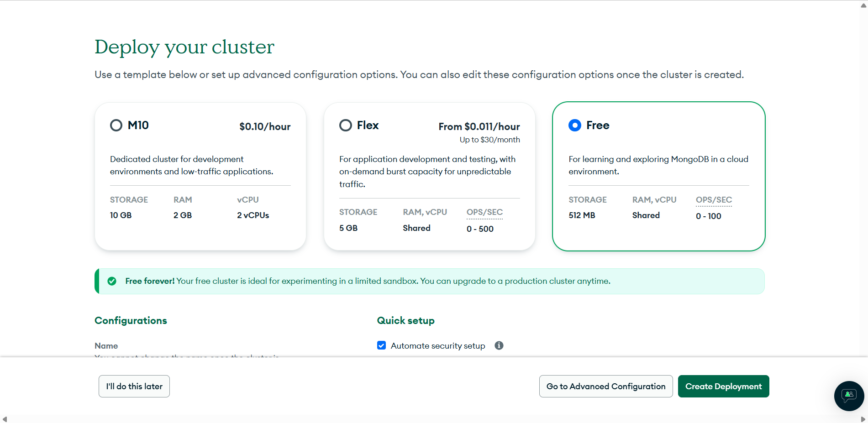The width and height of the screenshot is (868, 423).
Task: Click OPS/SEC label in Flex card
Action: click(x=484, y=212)
